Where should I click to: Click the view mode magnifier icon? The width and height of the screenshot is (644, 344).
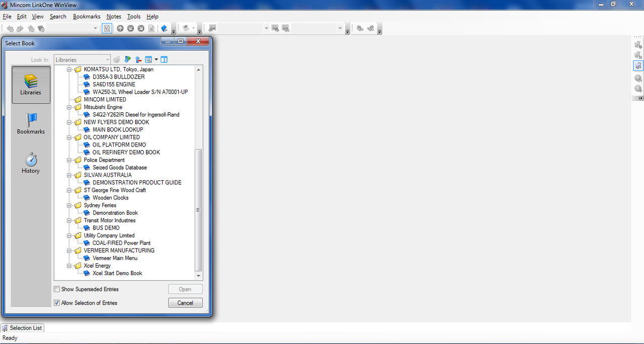pos(148,59)
